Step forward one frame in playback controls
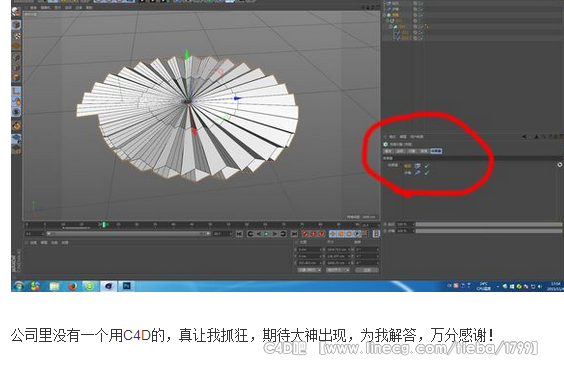The image size is (564, 365). click(x=275, y=234)
